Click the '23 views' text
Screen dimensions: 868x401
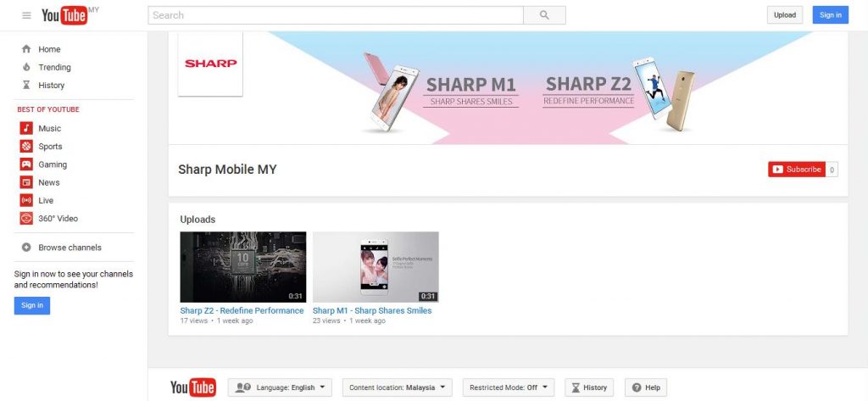click(326, 320)
